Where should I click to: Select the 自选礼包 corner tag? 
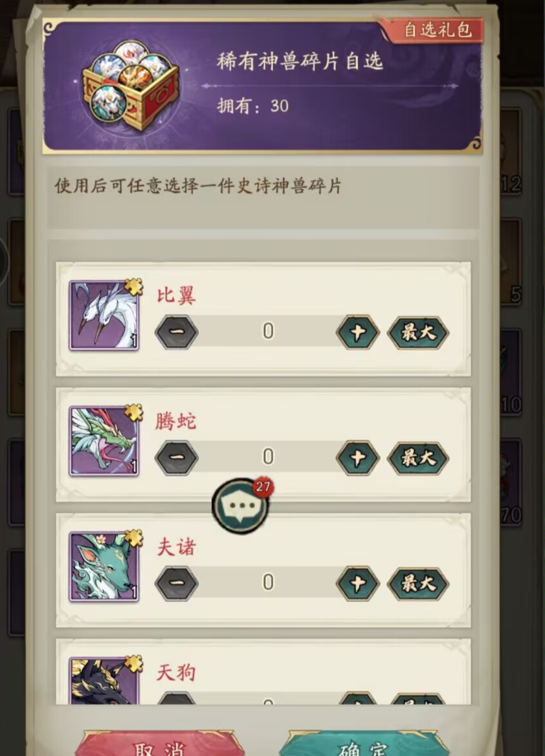tap(434, 30)
